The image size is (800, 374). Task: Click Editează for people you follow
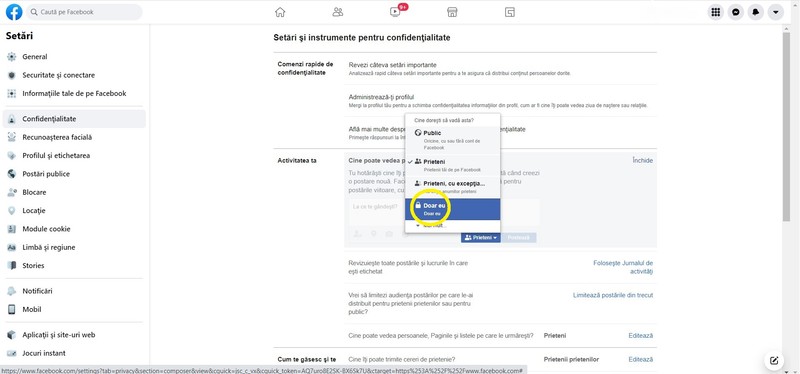640,336
